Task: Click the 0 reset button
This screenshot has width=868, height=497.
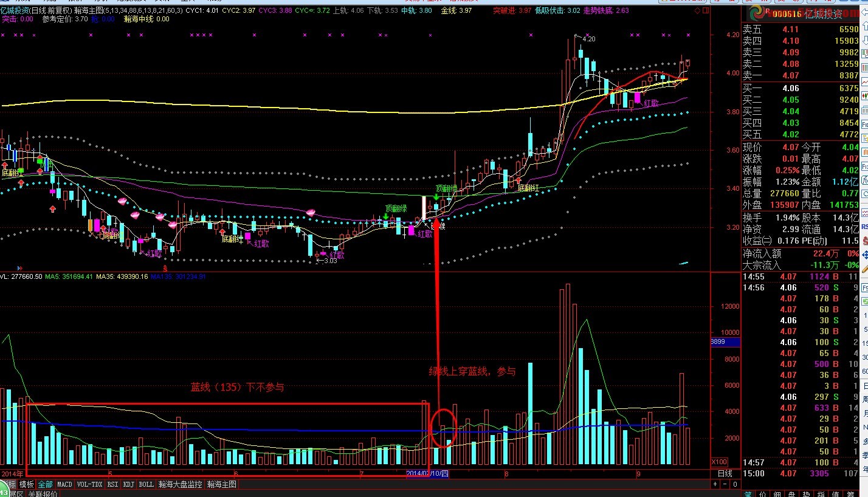Action: point(735,484)
